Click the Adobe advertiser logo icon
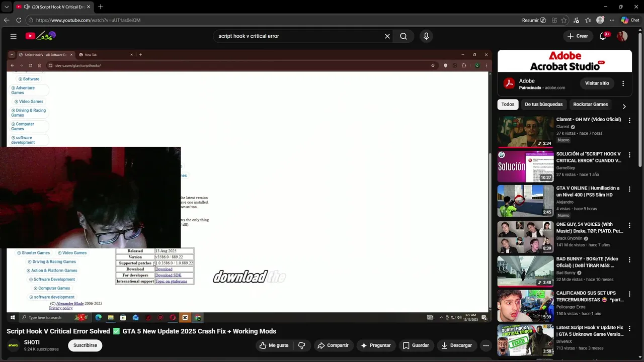This screenshot has height=362, width=644. (509, 84)
